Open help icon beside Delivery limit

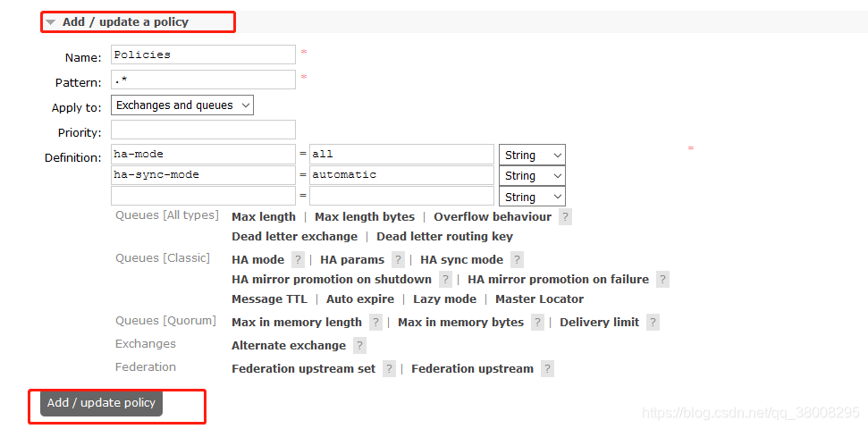(x=653, y=323)
